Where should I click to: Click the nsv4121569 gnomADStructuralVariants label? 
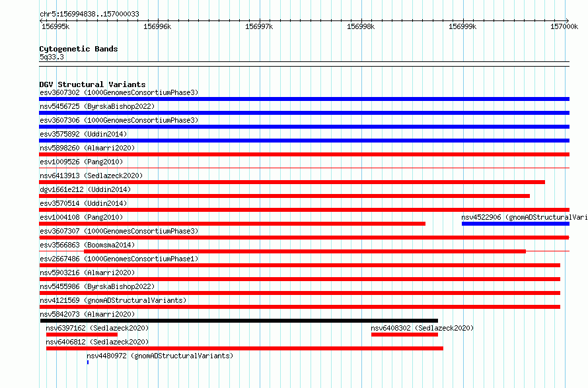[x=113, y=300]
